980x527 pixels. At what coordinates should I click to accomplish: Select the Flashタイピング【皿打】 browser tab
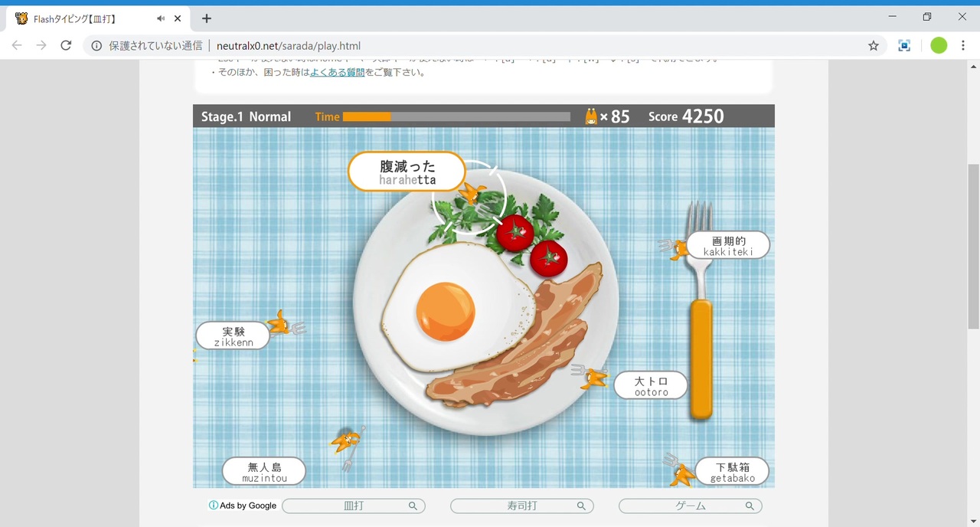[84, 18]
